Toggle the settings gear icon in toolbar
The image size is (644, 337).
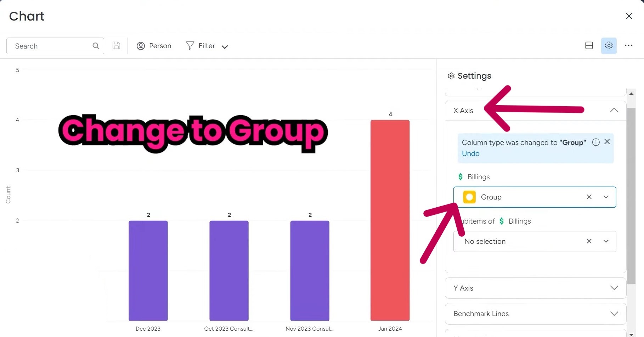click(x=609, y=45)
